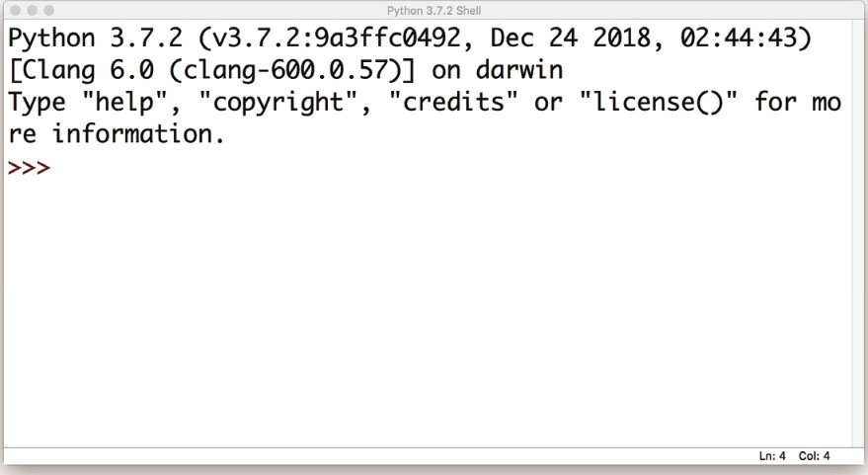Click the Ln: 4 status indicator
The width and height of the screenshot is (868, 475).
[772, 456]
